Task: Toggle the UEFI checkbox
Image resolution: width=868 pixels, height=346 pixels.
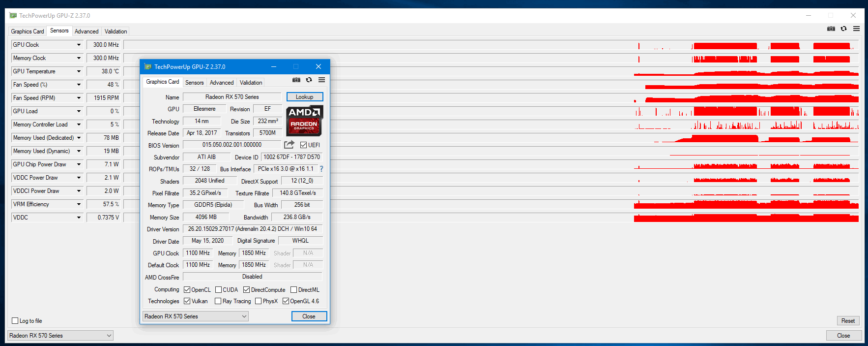Action: pyautogui.click(x=304, y=145)
